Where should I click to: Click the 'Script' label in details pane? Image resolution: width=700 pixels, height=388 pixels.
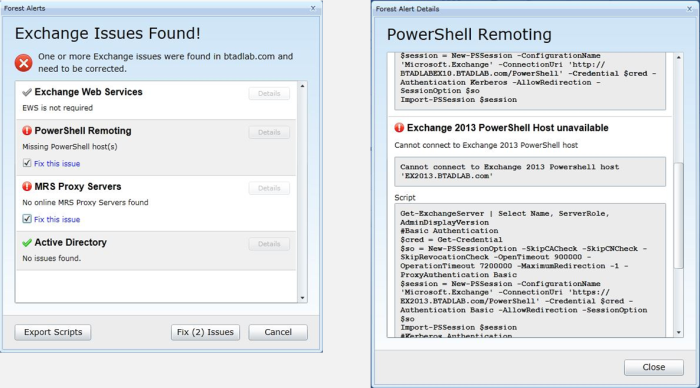click(x=404, y=197)
